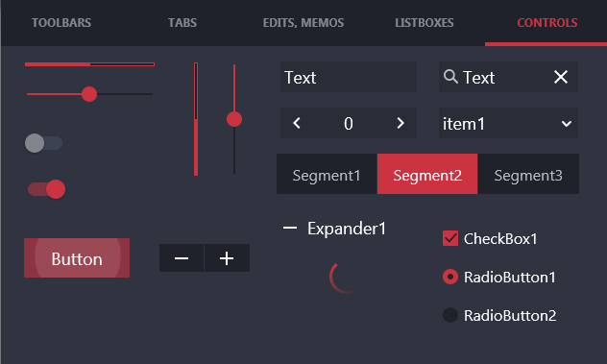Turn off the red toggle switch

[x=46, y=189]
